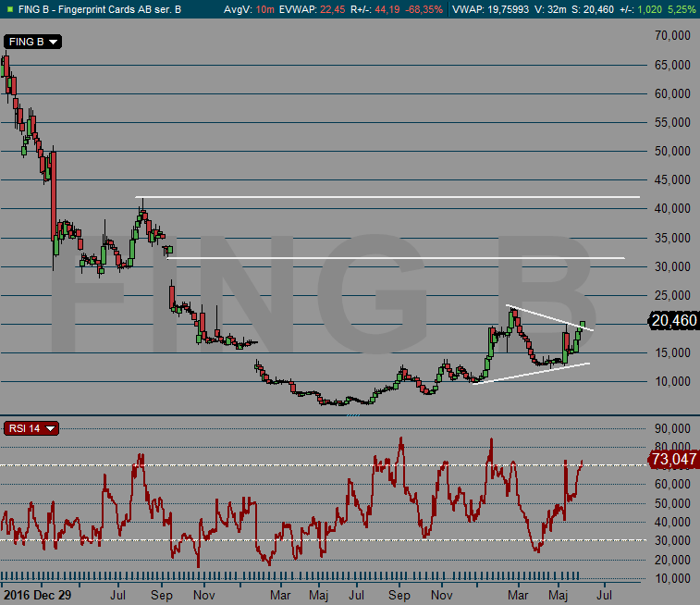700x605 pixels.
Task: Click the 50,000 price axis label
Action: [672, 152]
